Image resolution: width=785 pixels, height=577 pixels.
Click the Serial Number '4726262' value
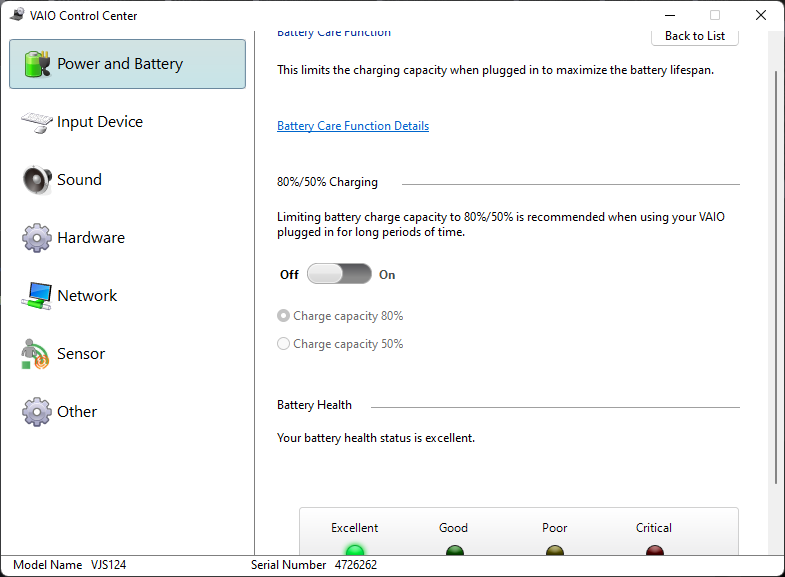tap(356, 565)
